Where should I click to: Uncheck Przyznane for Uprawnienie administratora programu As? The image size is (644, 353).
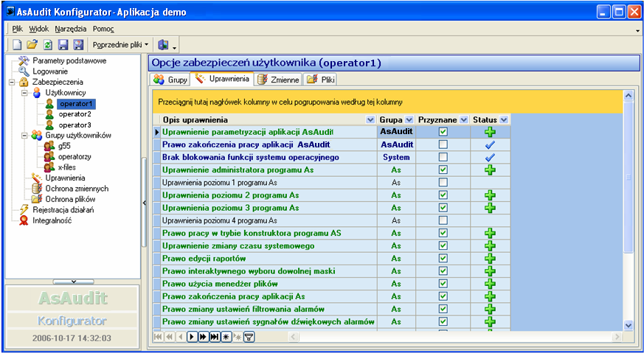443,170
